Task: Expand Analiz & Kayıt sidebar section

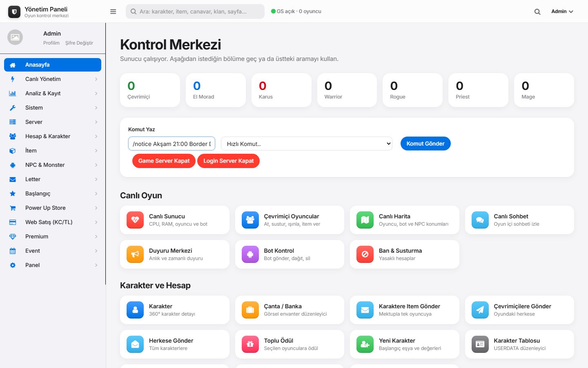Action: coord(53,93)
